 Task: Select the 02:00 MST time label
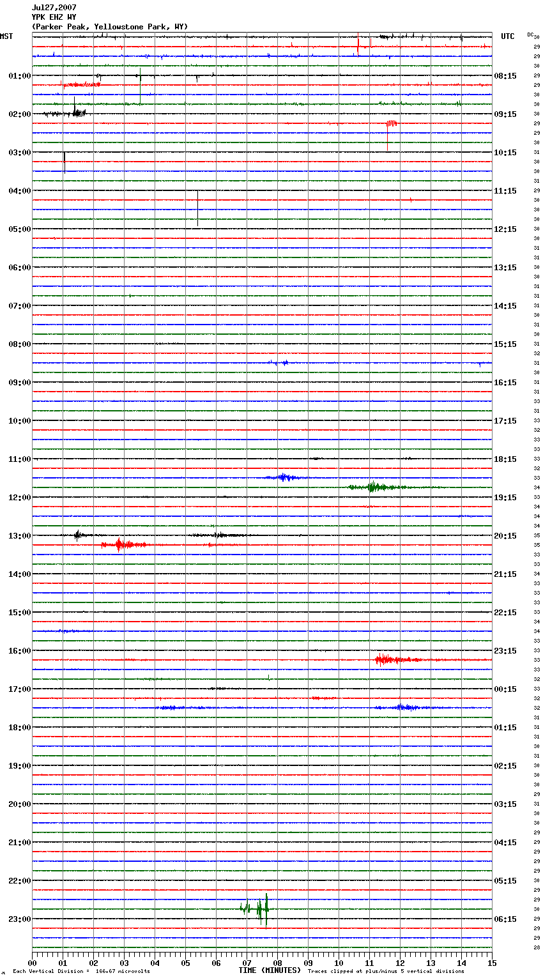[x=20, y=114]
